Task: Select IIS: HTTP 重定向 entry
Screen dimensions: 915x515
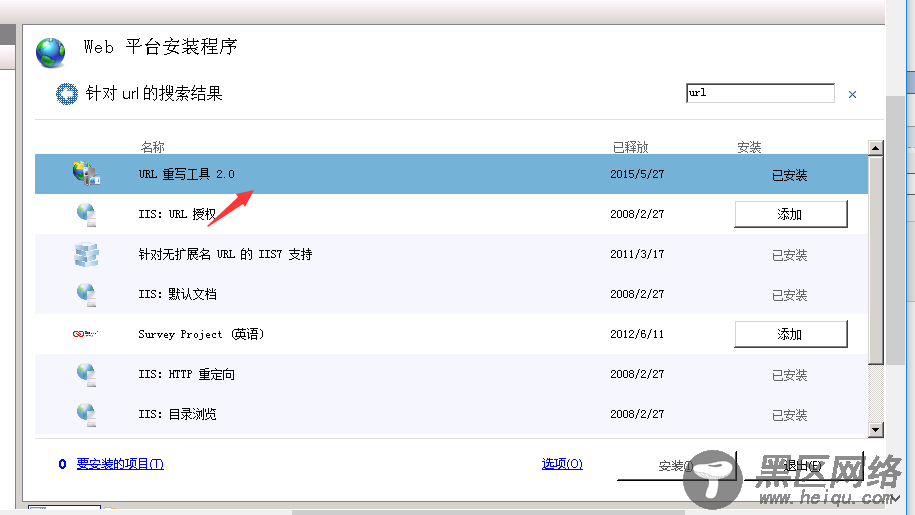Action: coord(451,374)
